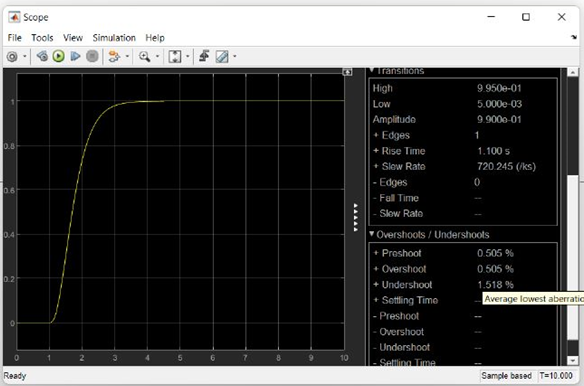This screenshot has width=584, height=386.
Task: Click the measurements panel scroll up arrow
Action: 573,72
